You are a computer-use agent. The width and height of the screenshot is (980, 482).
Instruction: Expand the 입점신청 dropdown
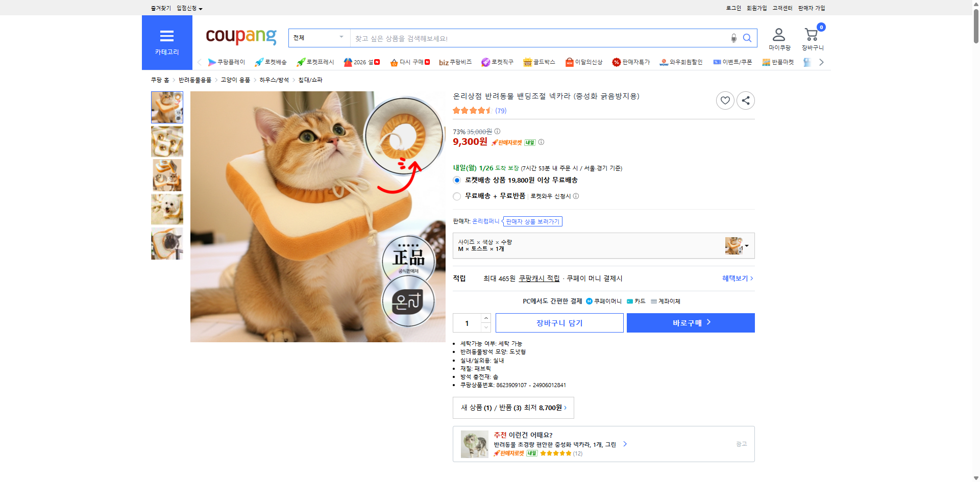187,8
